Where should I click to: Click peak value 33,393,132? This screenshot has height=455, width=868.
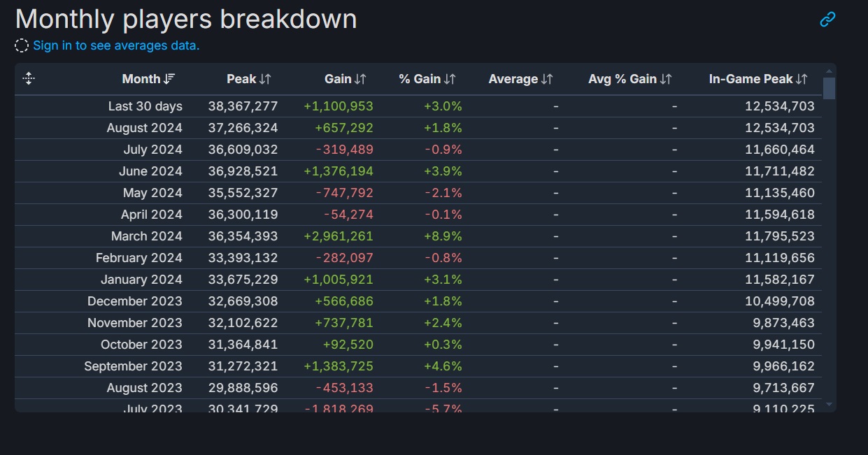[243, 258]
